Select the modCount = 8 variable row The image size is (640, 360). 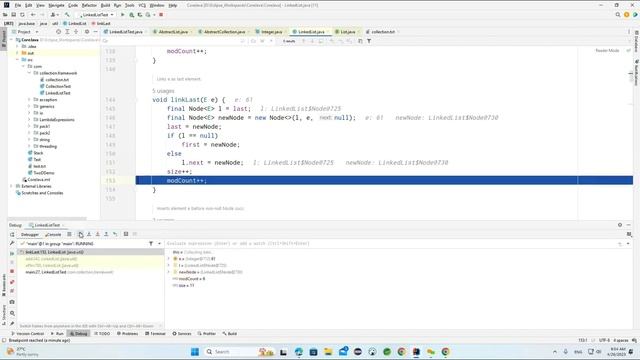click(x=189, y=279)
